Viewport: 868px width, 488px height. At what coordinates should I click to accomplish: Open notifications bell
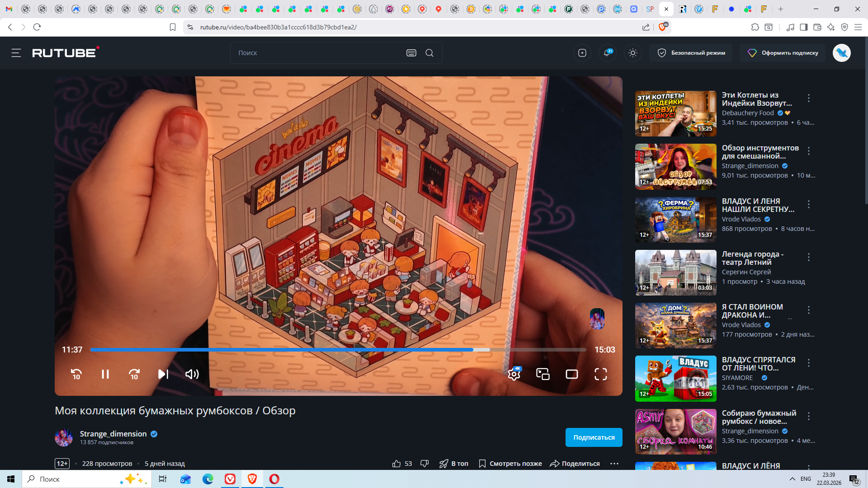pyautogui.click(x=607, y=53)
